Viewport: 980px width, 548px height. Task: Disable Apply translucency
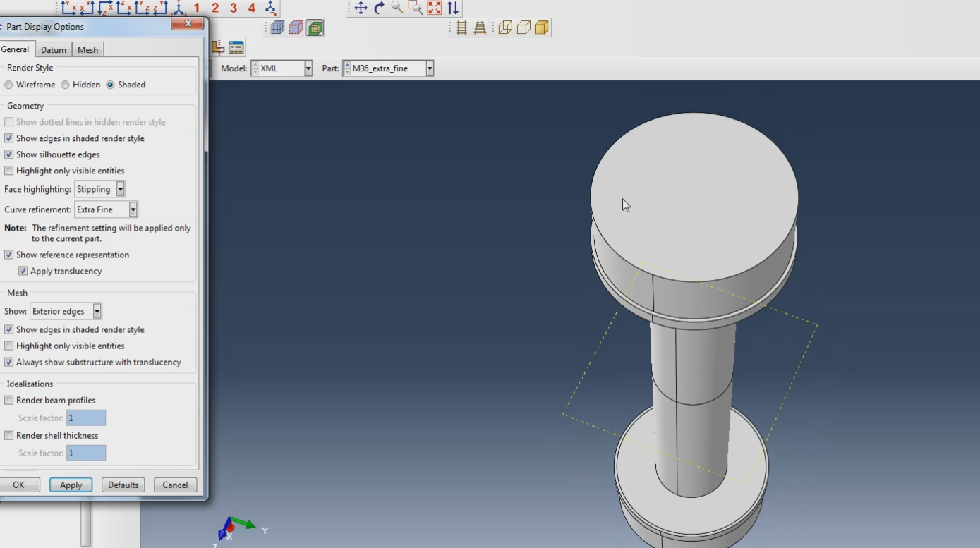coord(23,270)
